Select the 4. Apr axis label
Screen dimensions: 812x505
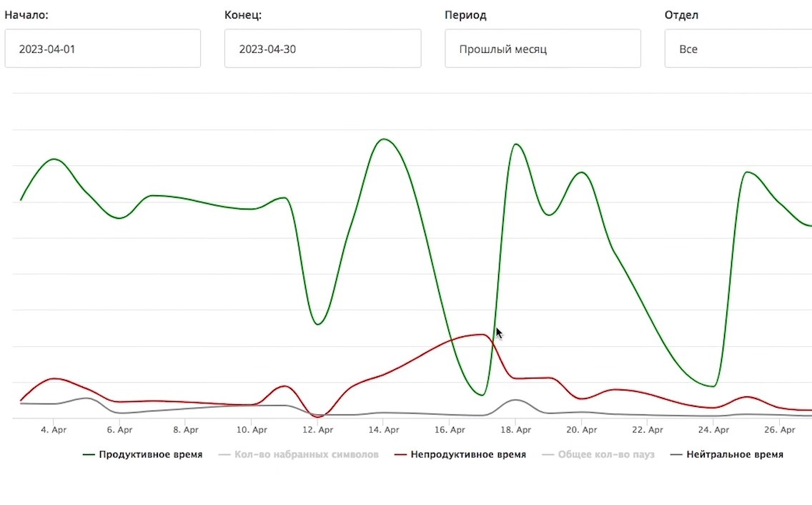coord(54,430)
